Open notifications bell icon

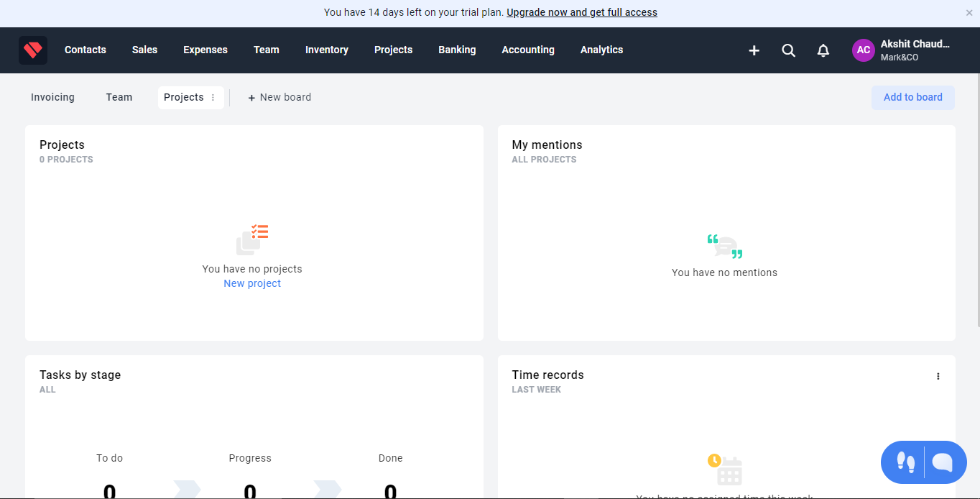click(823, 50)
